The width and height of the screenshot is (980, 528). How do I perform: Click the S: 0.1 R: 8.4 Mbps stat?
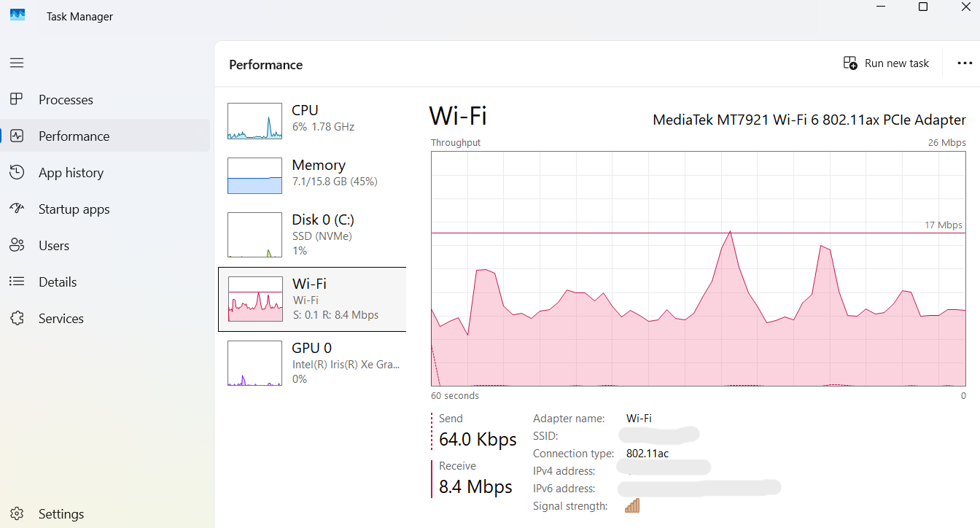point(335,315)
